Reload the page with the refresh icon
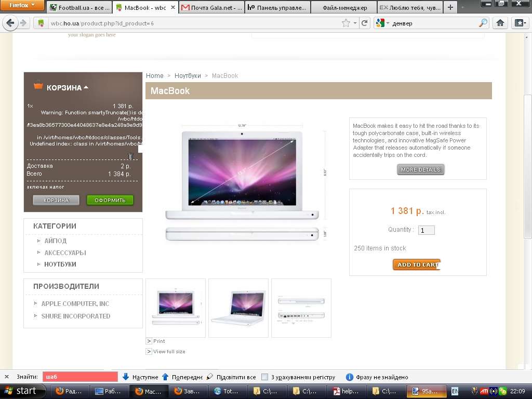The image size is (532, 399). tap(364, 23)
